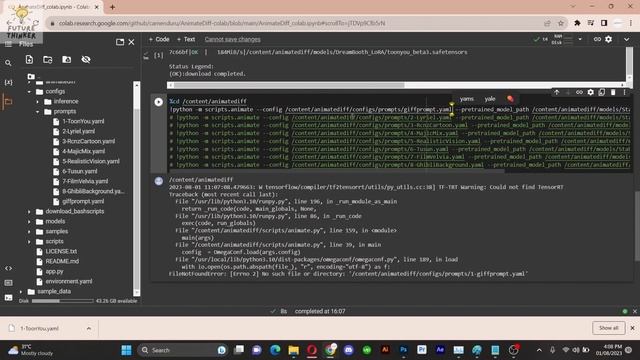Select the giffprompt.yaml file
Screen dimensions: 640x360
(x=83, y=201)
